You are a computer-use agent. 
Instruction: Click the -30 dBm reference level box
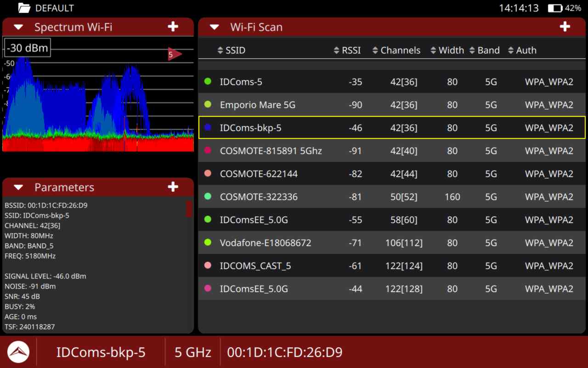tap(28, 48)
